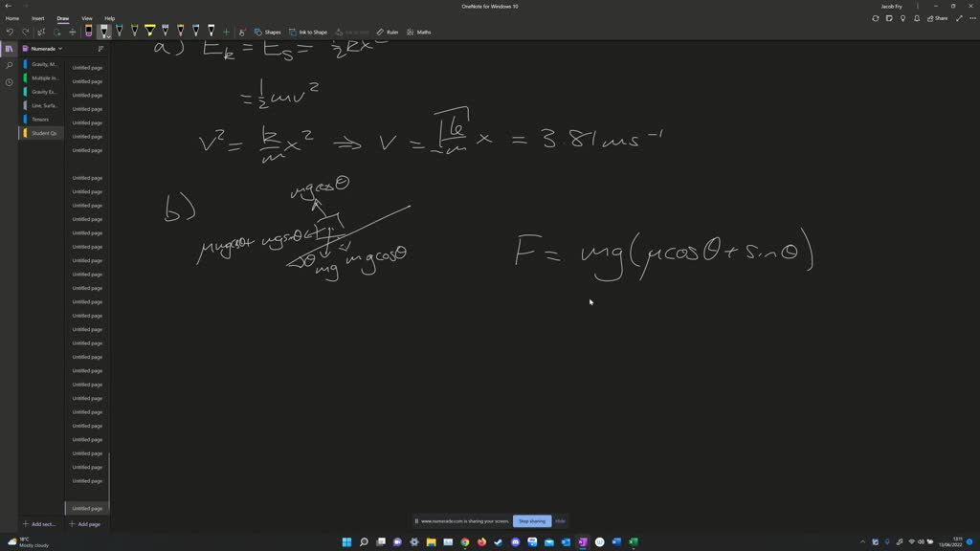Viewport: 980px width, 551px height.
Task: Open the Home tab
Action: point(11,19)
